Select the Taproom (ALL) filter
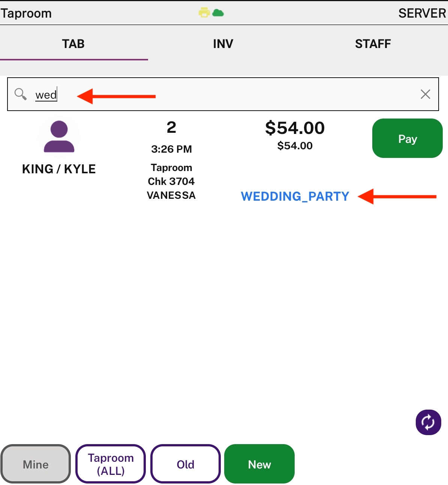Viewport: 448px width, 485px height. point(111,464)
